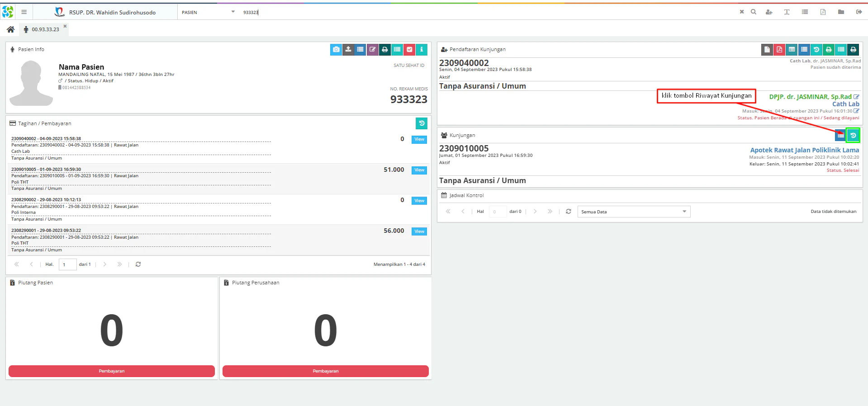The height and width of the screenshot is (406, 868).
Task: Close the 00.93.33.23 patient tab
Action: (x=65, y=26)
